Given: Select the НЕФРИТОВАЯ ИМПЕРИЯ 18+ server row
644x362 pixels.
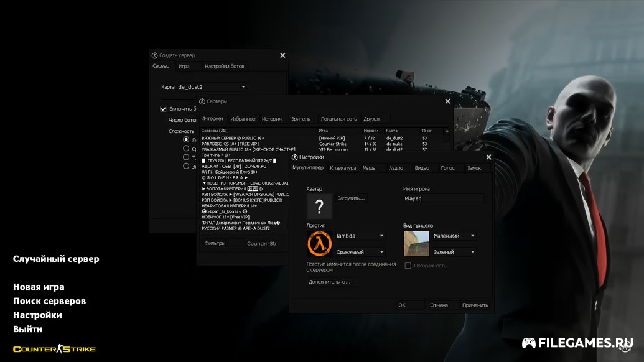Looking at the screenshot, I should pos(245,206).
